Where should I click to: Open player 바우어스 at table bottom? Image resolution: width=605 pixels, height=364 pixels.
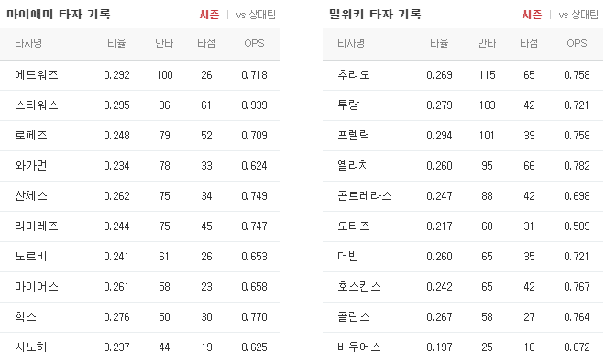pyautogui.click(x=359, y=347)
